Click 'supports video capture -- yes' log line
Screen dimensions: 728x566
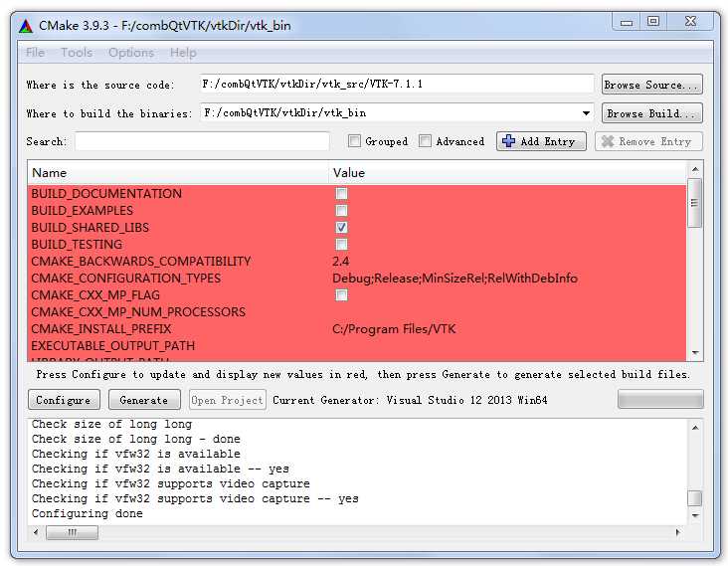[x=195, y=498]
